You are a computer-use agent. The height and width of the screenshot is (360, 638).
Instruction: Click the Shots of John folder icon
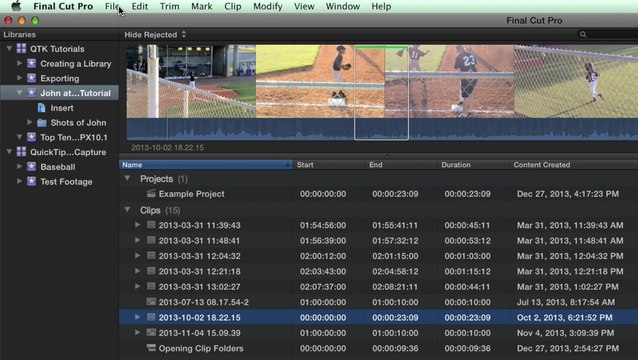[x=42, y=122]
